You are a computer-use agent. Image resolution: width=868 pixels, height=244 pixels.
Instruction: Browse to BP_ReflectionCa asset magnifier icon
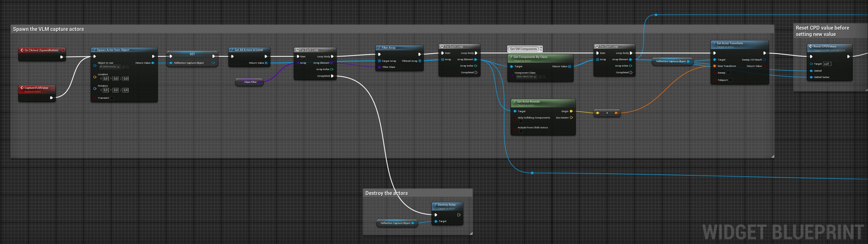tap(127, 67)
